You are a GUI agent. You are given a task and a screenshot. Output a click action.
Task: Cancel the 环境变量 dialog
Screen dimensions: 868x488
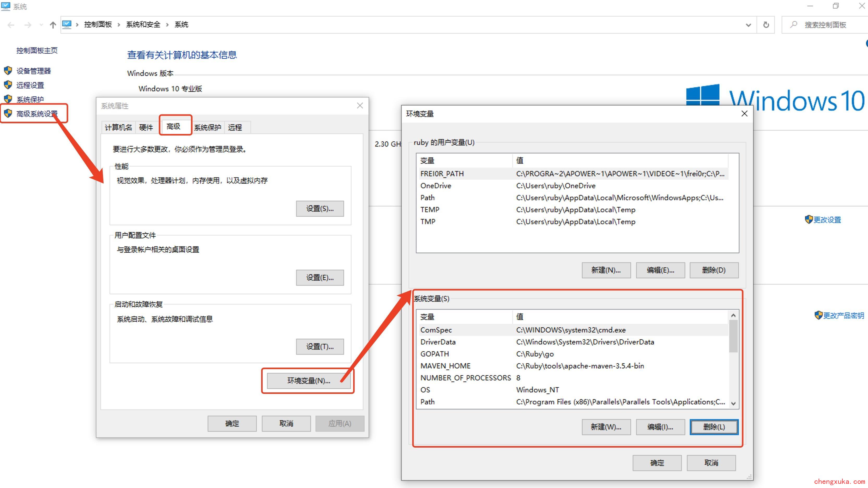click(711, 463)
